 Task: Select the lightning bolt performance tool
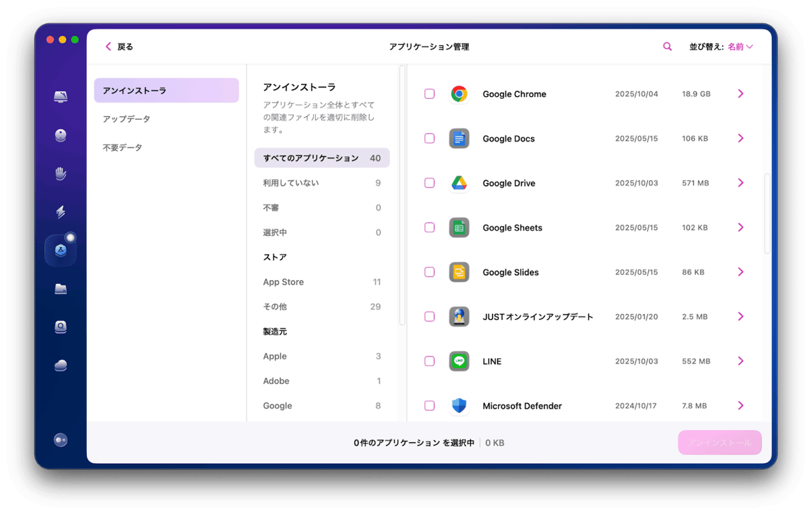[60, 211]
